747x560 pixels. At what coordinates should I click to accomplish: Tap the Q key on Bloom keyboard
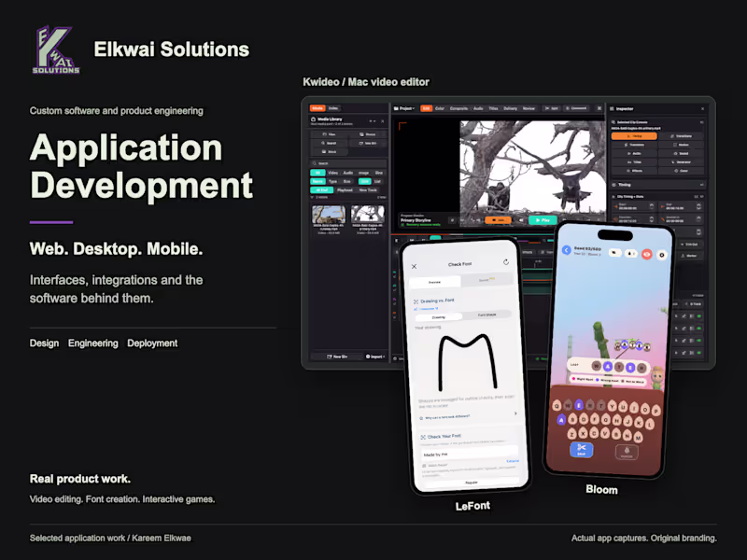point(557,406)
